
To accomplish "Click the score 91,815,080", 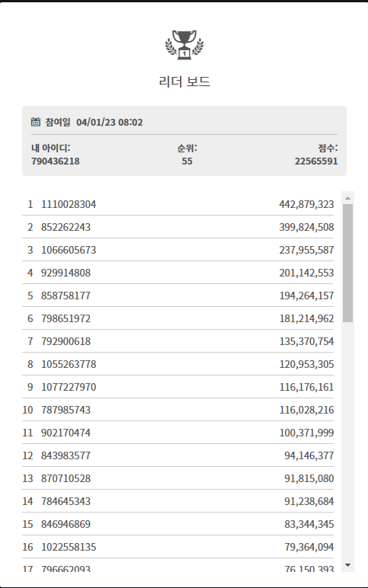I will [x=309, y=479].
